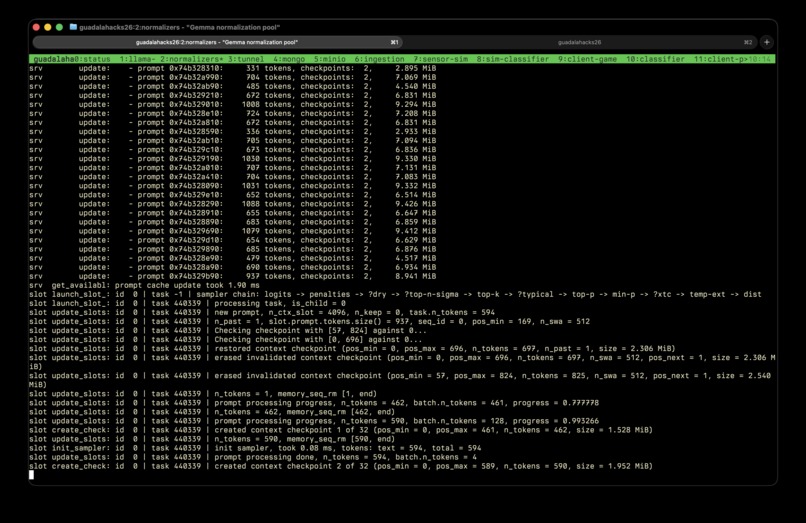
Task: Click the log row with 690 tokens
Action: pos(232,267)
